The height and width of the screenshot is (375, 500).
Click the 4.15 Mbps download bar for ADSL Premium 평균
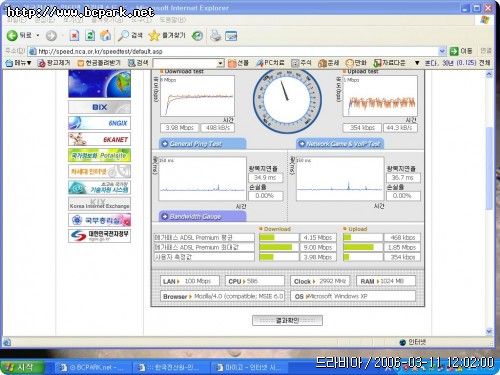coord(279,238)
